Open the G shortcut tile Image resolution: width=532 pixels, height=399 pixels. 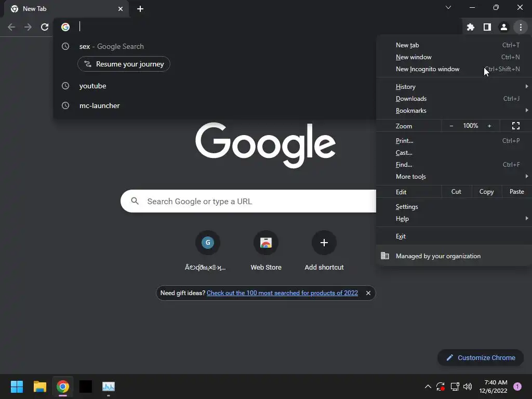(x=208, y=251)
